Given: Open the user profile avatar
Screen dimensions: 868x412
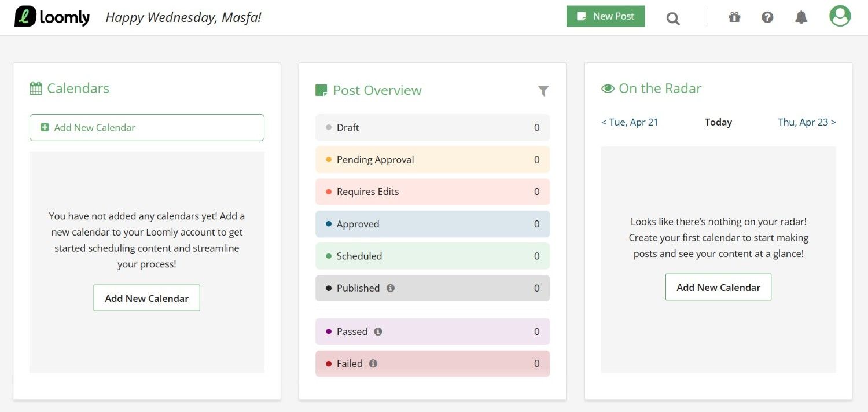Looking at the screenshot, I should (840, 16).
